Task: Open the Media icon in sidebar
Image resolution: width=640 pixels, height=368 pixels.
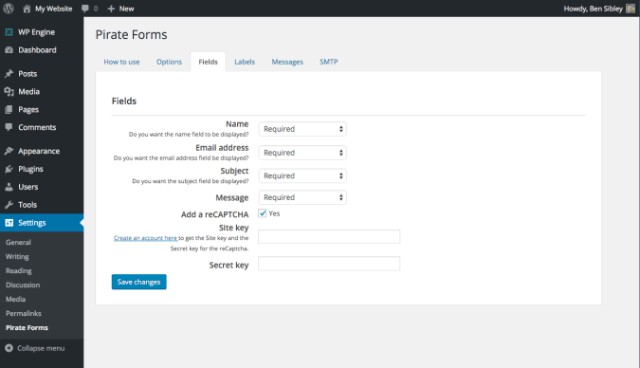Action: click(x=9, y=92)
